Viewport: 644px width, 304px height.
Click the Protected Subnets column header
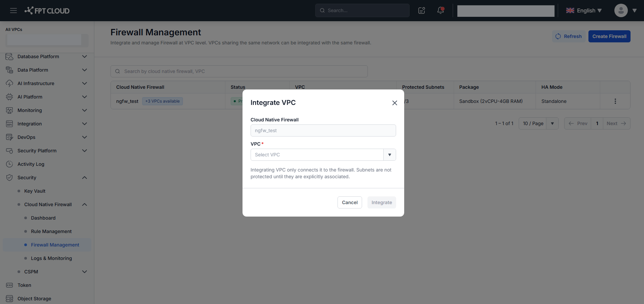423,87
